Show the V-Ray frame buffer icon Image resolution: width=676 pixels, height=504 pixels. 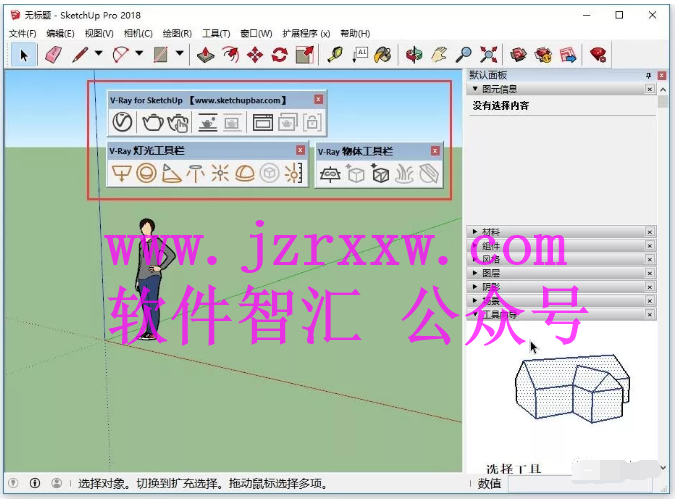[x=263, y=122]
